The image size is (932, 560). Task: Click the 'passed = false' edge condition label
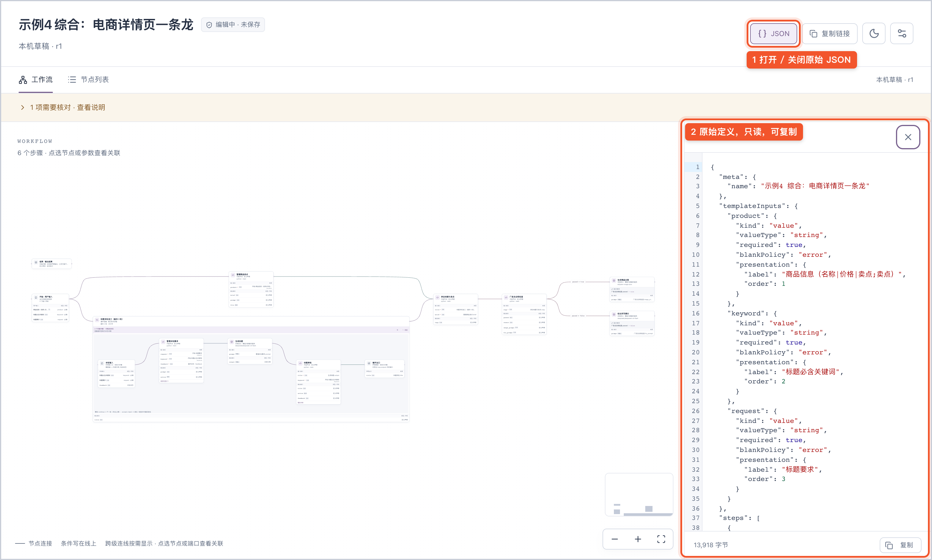point(578,316)
